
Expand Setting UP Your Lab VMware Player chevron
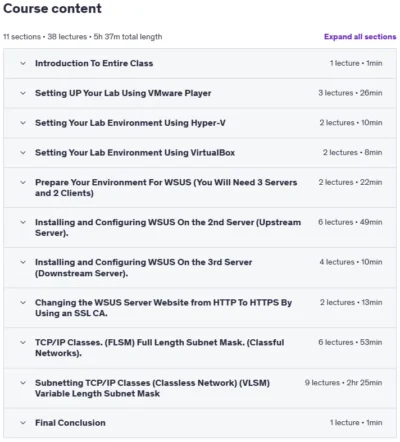click(x=23, y=93)
